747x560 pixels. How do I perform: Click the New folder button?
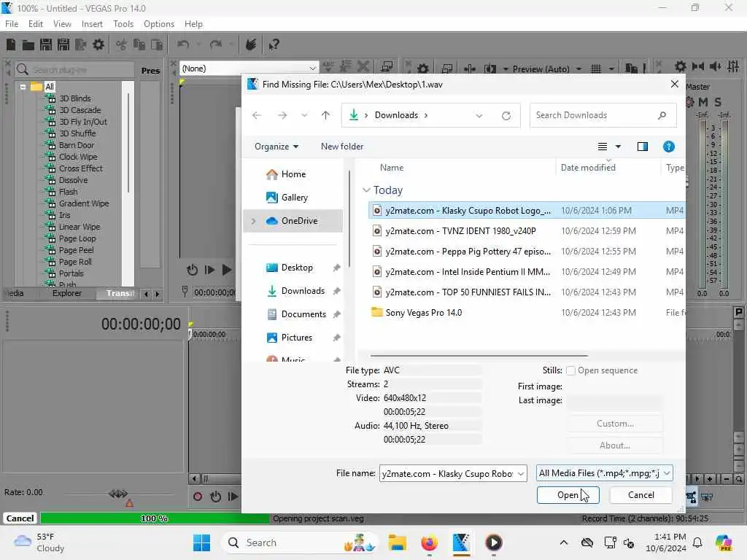342,146
